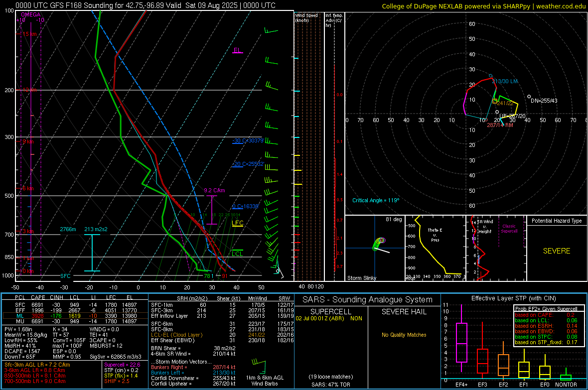Select the Eff Shear (EBWD) row
This screenshot has height=390, width=588.
pos(222,340)
